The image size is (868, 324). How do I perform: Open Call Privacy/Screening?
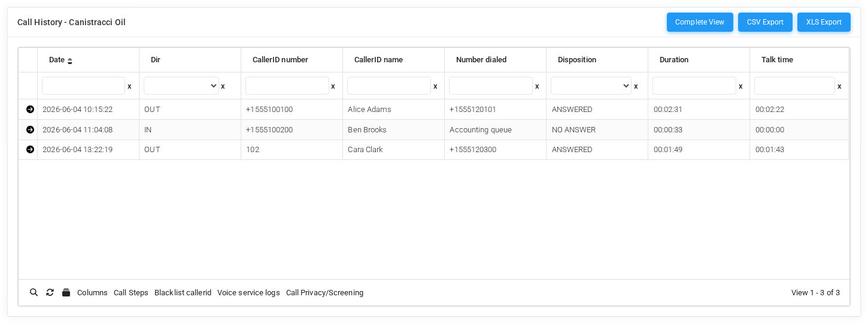[324, 293]
